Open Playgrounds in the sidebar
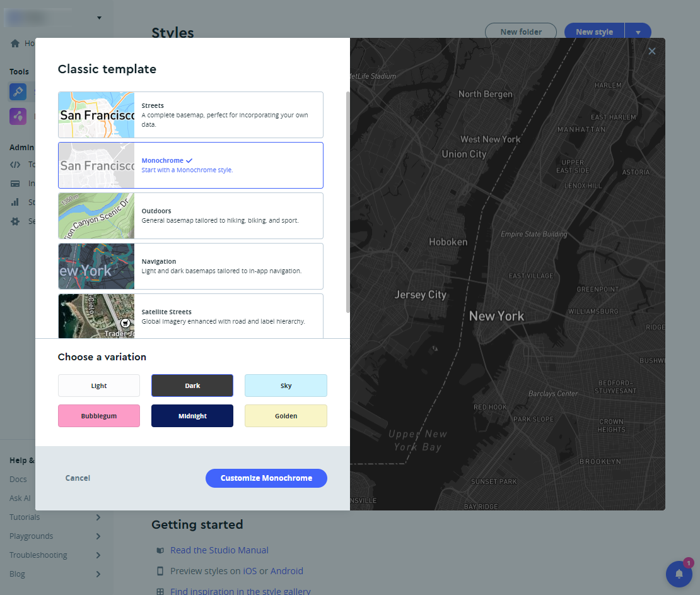This screenshot has height=595, width=700. point(32,536)
